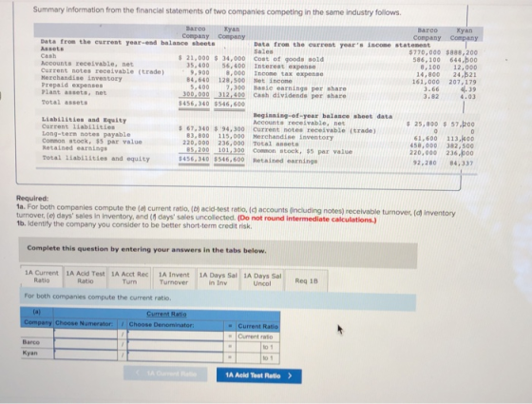This screenshot has width=532, height=404.
Task: Click 'Retained earnings' under Liabilities and Equity
Action: tap(75, 148)
